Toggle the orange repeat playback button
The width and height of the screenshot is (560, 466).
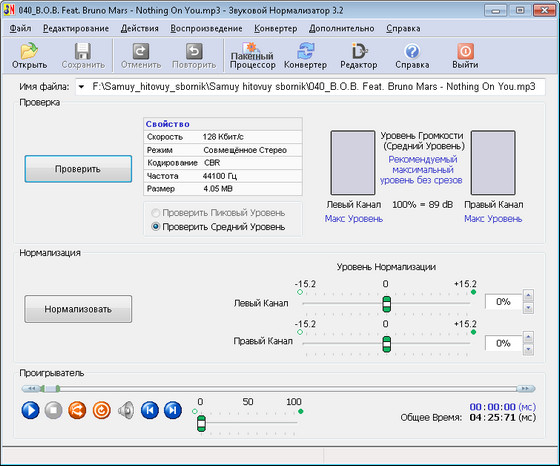coord(101,410)
